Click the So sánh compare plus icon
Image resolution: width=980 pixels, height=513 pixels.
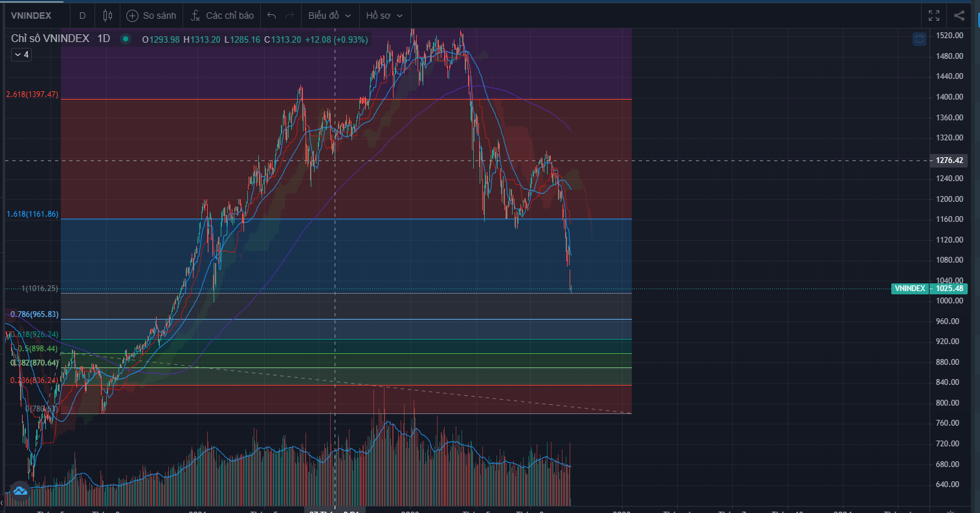tap(132, 16)
